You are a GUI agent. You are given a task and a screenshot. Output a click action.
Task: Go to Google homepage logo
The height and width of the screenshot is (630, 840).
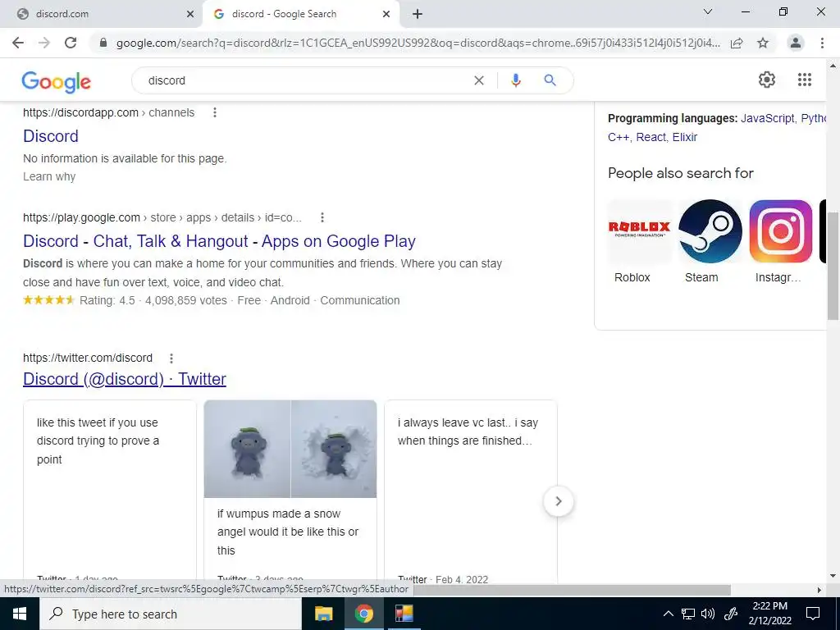pyautogui.click(x=57, y=81)
